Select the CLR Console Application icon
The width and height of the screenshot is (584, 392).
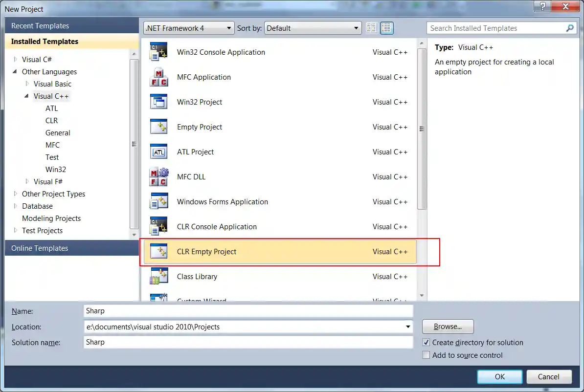pyautogui.click(x=158, y=226)
